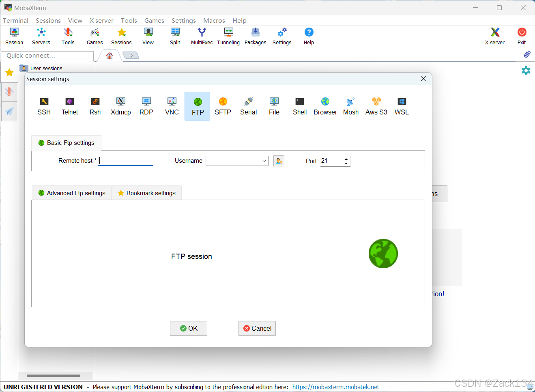Open the Games menu in menu bar
This screenshot has width=535, height=392.
pyautogui.click(x=154, y=20)
